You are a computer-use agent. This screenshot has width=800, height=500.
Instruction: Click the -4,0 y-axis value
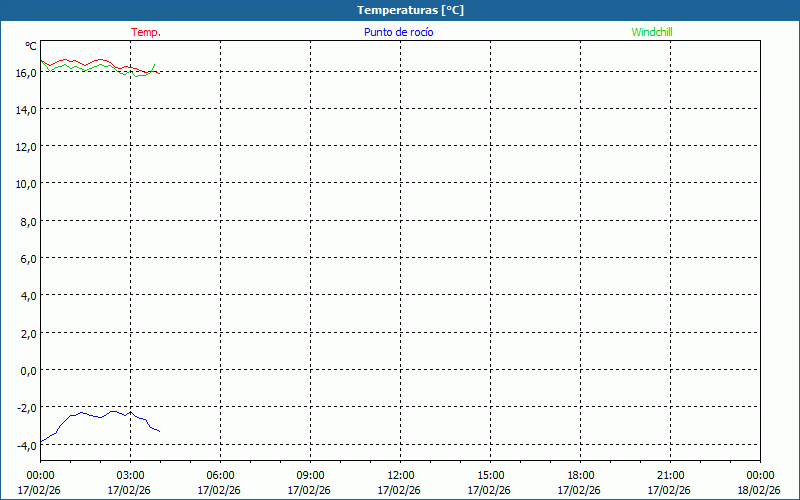coord(27,446)
